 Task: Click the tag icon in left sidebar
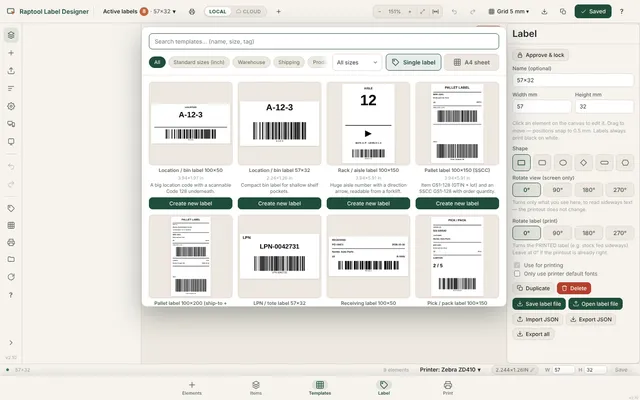(11, 208)
